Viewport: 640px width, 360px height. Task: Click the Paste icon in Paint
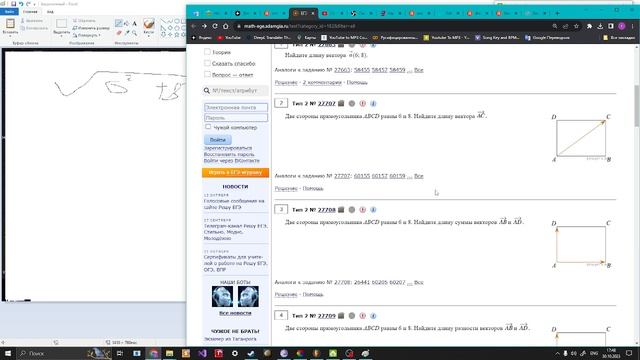point(10,23)
